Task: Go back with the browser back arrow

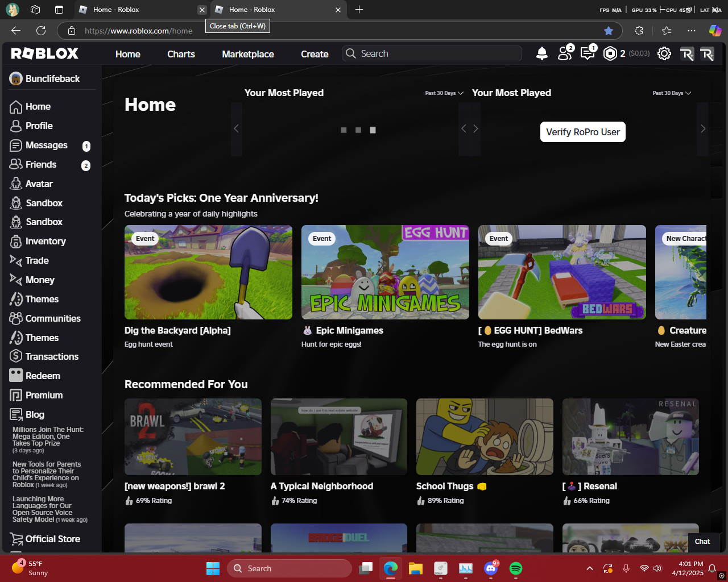Action: (x=16, y=31)
